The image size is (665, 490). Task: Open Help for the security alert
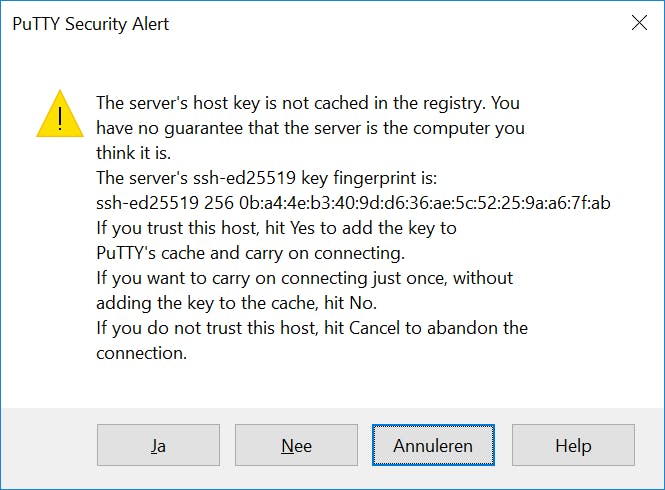(573, 446)
